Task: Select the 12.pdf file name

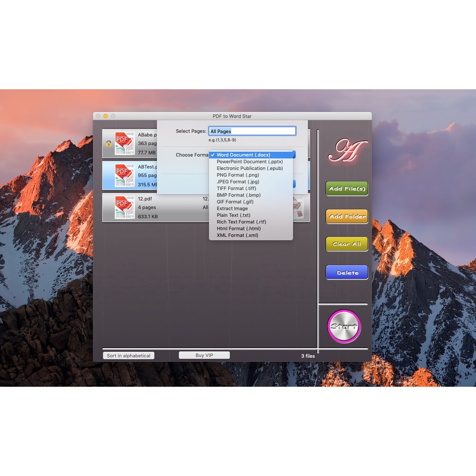Action: 145,198
